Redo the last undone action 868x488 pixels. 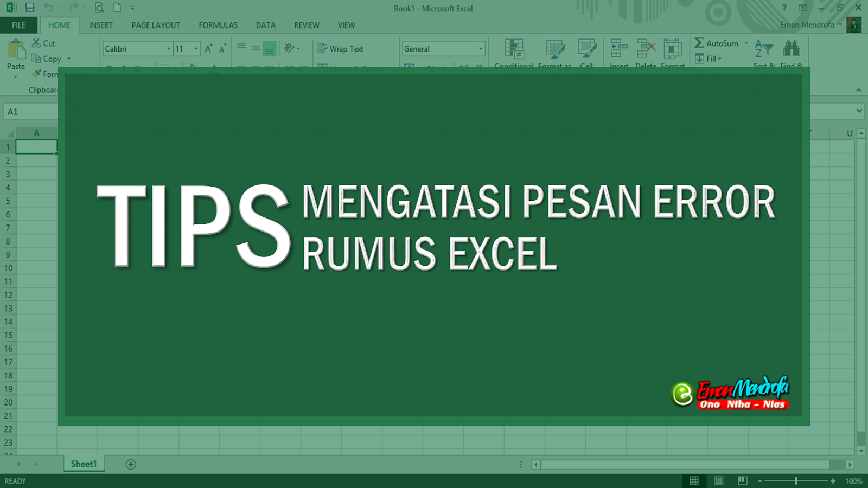pyautogui.click(x=74, y=8)
